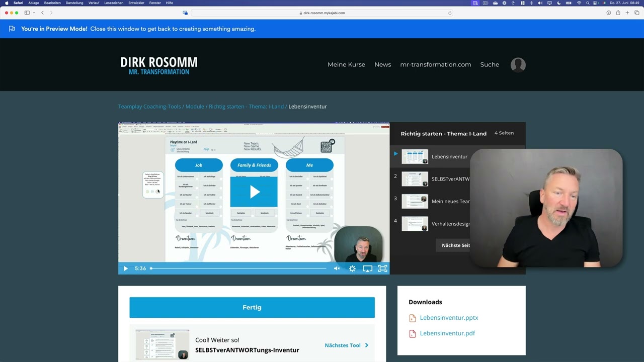Reload the page in Safari
The height and width of the screenshot is (362, 644).
449,13
